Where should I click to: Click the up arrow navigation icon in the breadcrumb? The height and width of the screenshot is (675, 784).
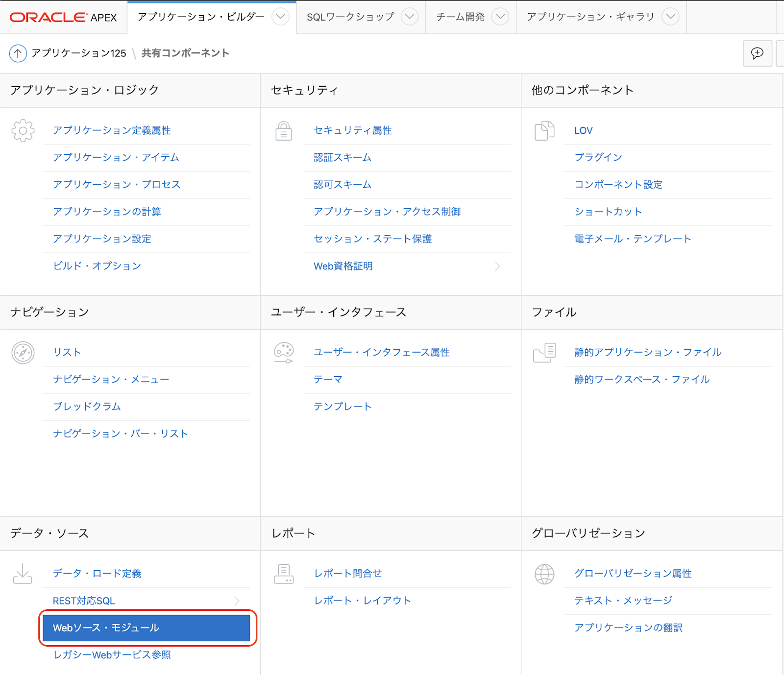[18, 53]
